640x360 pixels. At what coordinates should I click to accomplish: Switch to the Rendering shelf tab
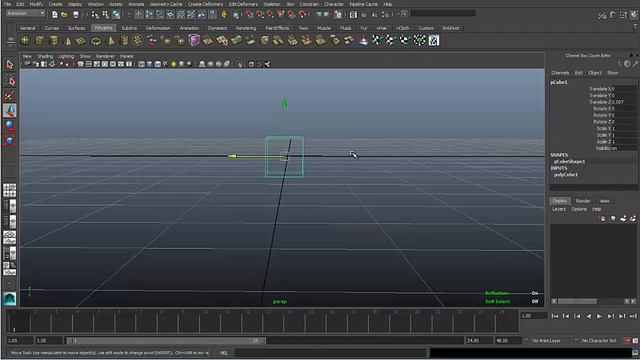[246, 28]
